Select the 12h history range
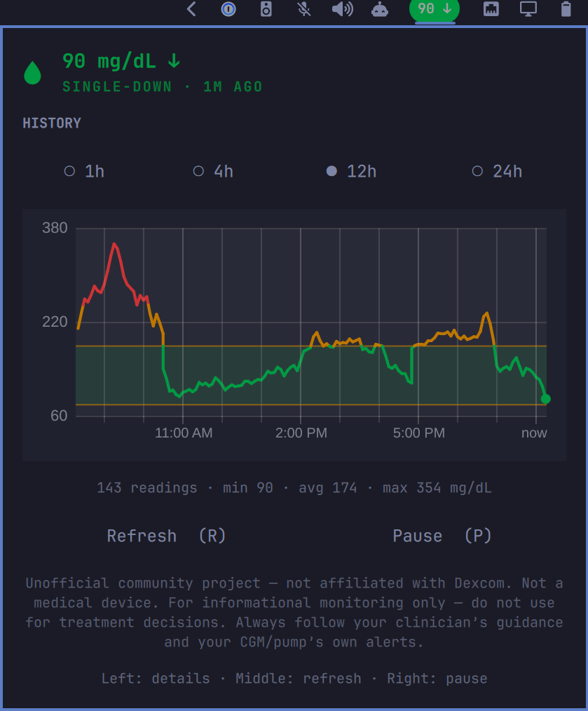This screenshot has width=588, height=711. pos(352,171)
